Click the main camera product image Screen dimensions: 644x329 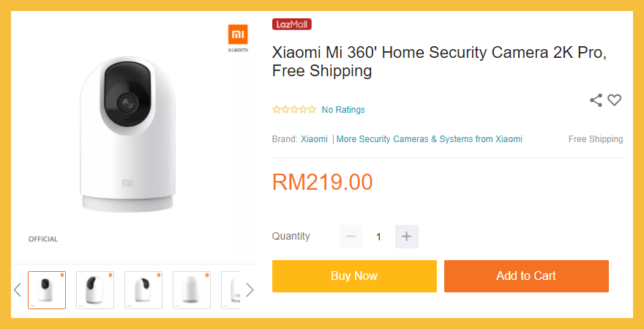click(x=124, y=136)
